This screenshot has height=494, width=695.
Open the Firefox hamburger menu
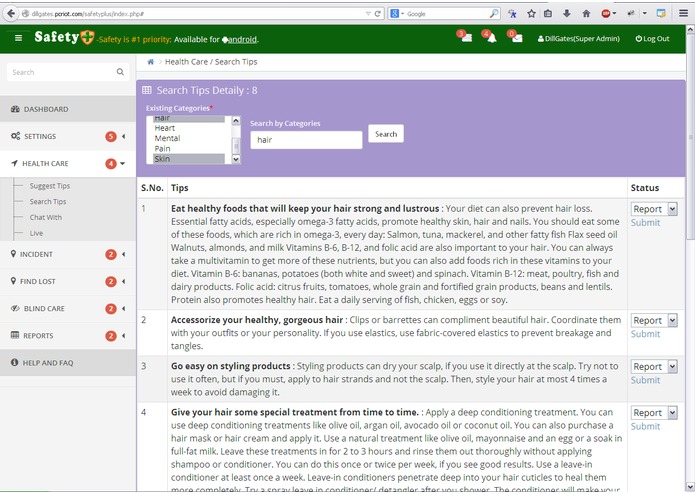tap(683, 13)
